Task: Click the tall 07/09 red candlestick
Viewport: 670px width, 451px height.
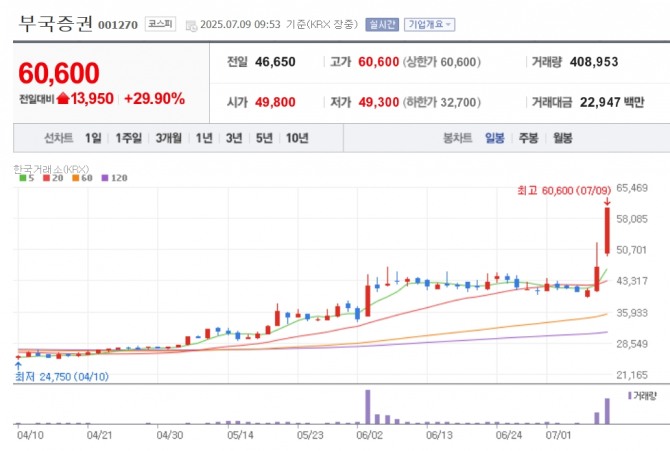Action: tap(607, 231)
